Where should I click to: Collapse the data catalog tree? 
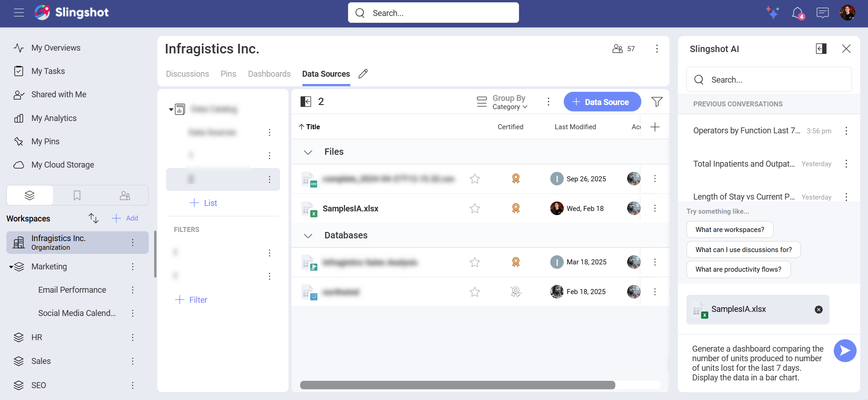(x=171, y=110)
